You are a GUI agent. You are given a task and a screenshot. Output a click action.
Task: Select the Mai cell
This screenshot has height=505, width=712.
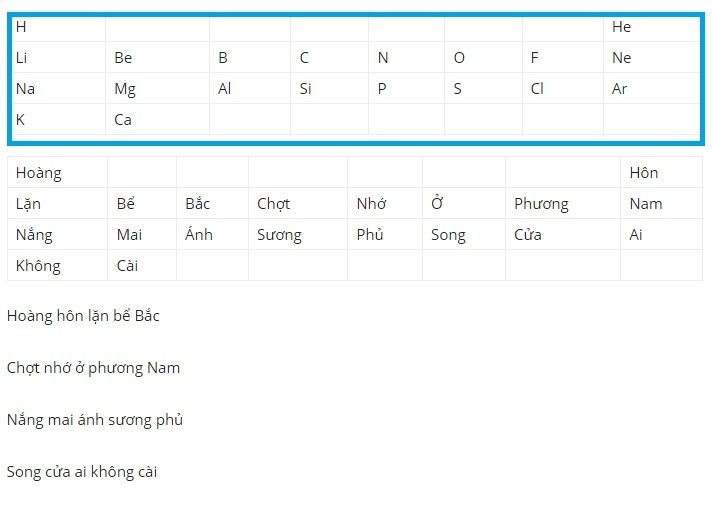142,234
